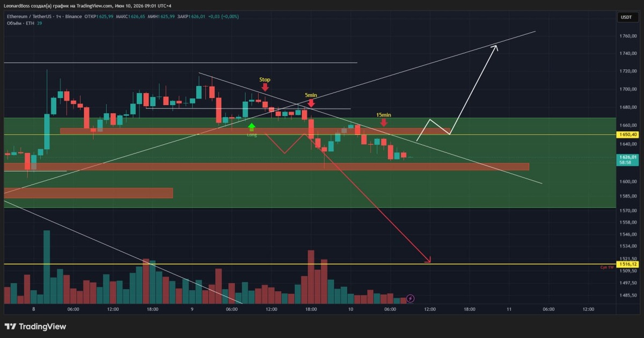The image size is (644, 338).
Task: Click the first 06:00 time label after 8
Action: coord(74,310)
